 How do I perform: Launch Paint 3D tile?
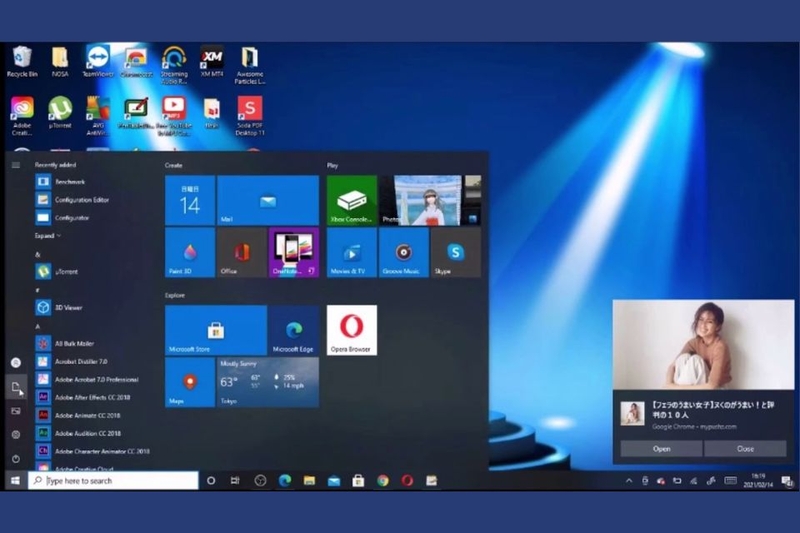(190, 252)
